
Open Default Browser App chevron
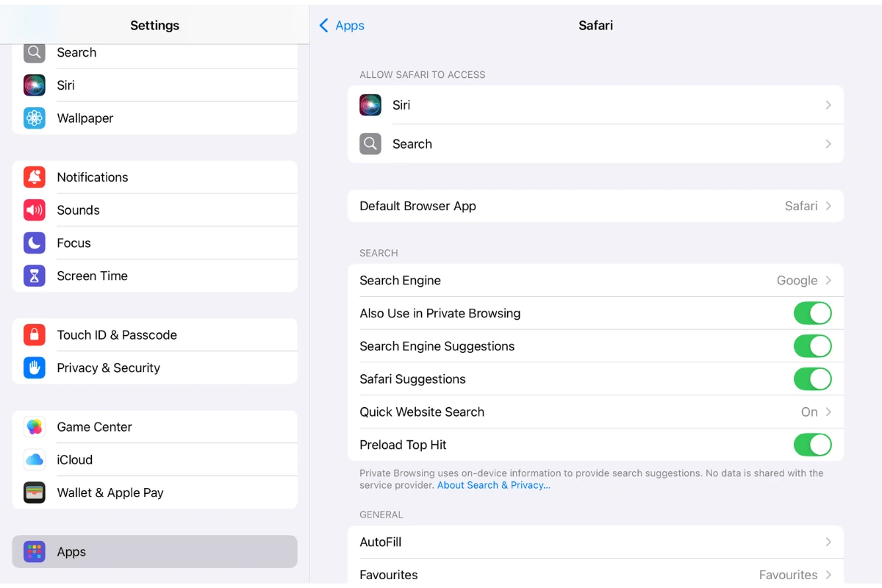tap(828, 207)
